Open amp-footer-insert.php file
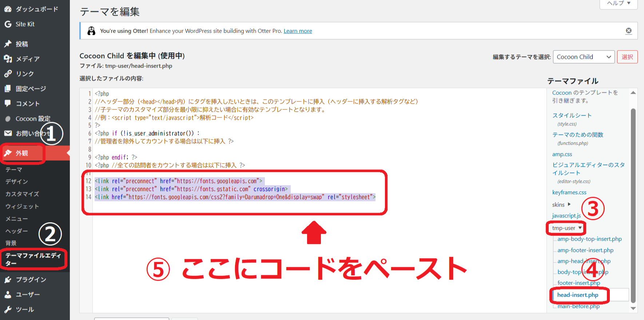The height and width of the screenshot is (320, 644). pos(585,250)
